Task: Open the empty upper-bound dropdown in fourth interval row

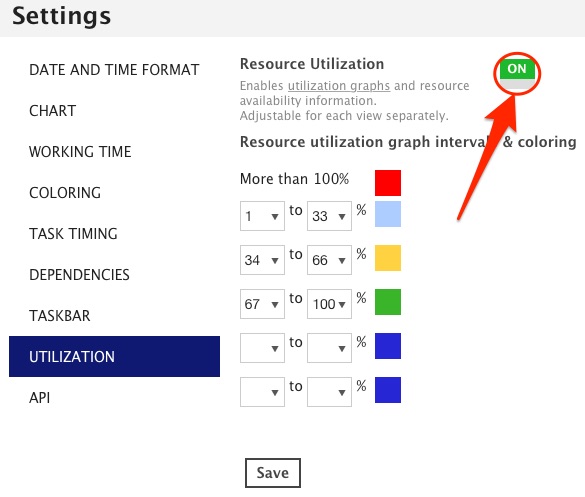Action: [329, 348]
